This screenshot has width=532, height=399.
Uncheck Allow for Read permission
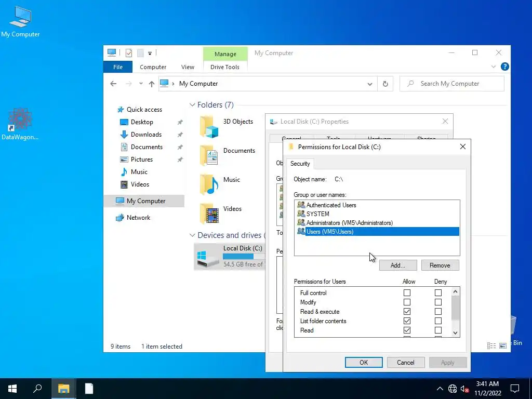[407, 330]
